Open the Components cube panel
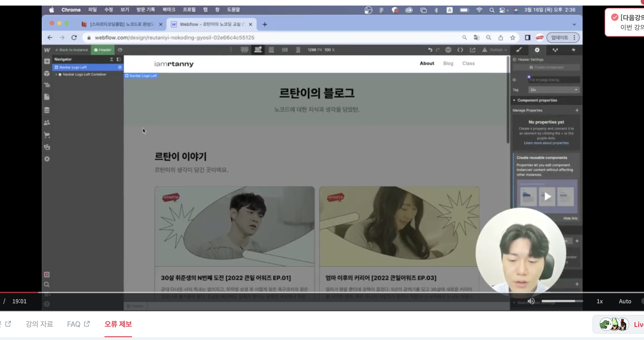 (47, 73)
